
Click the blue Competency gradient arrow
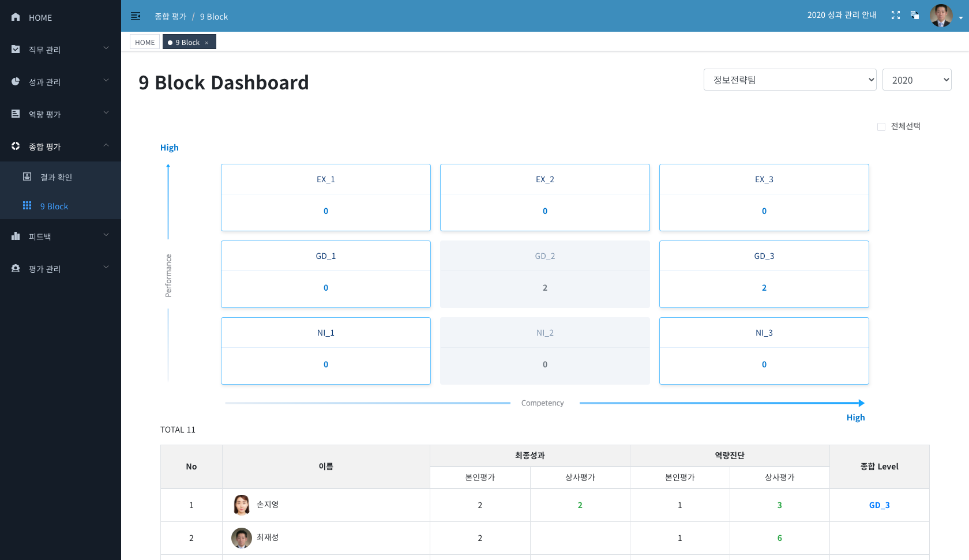point(721,403)
